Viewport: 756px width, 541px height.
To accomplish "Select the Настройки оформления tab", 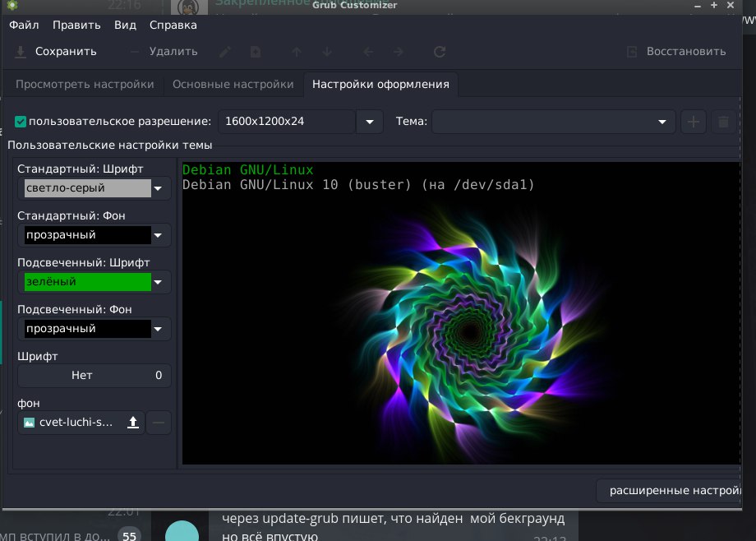I will pyautogui.click(x=381, y=85).
